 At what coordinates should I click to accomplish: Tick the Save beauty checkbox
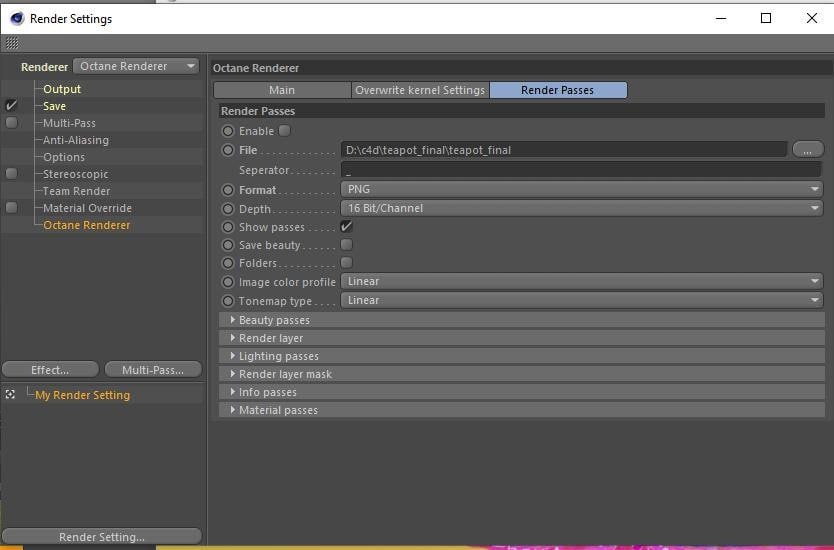point(346,245)
